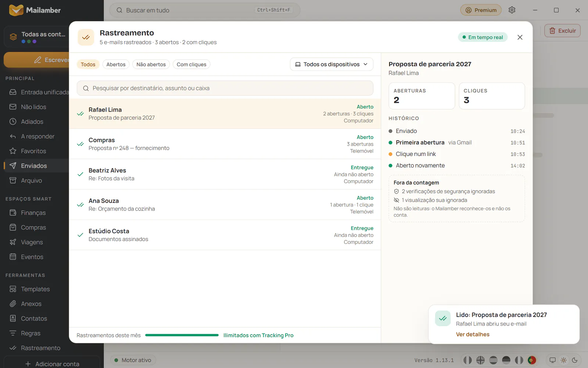Focus the recipient search field
The image size is (588, 368).
click(x=225, y=88)
